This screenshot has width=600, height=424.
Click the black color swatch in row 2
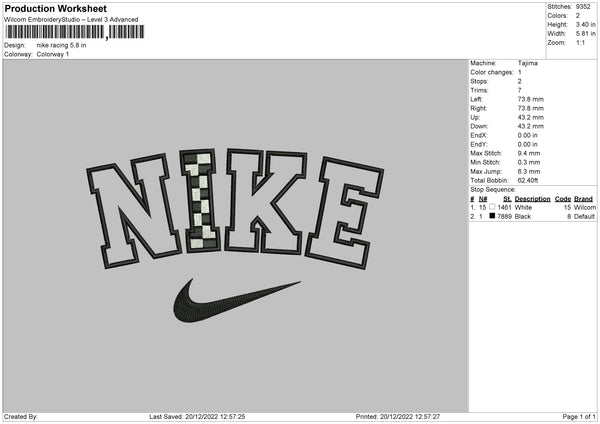pyautogui.click(x=492, y=216)
